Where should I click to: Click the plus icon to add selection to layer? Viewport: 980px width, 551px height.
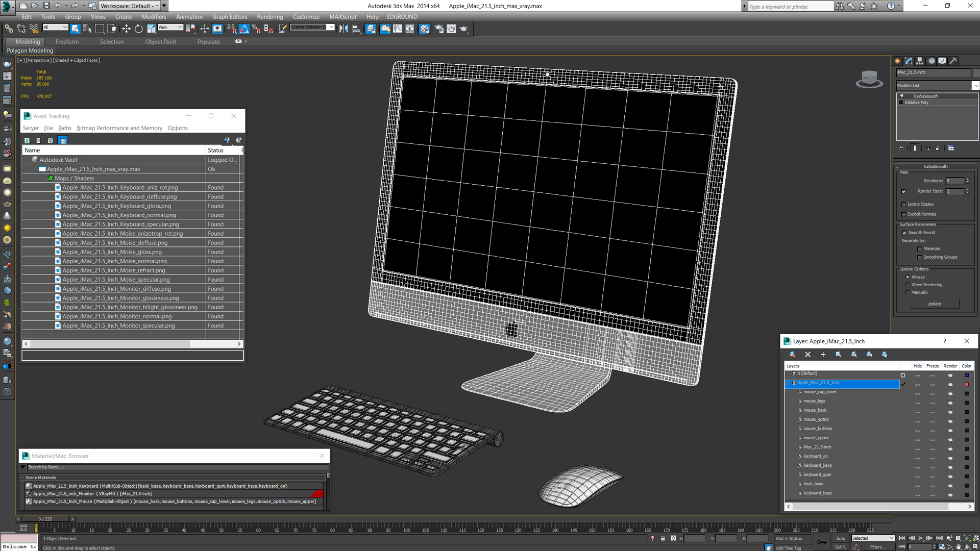[823, 355]
